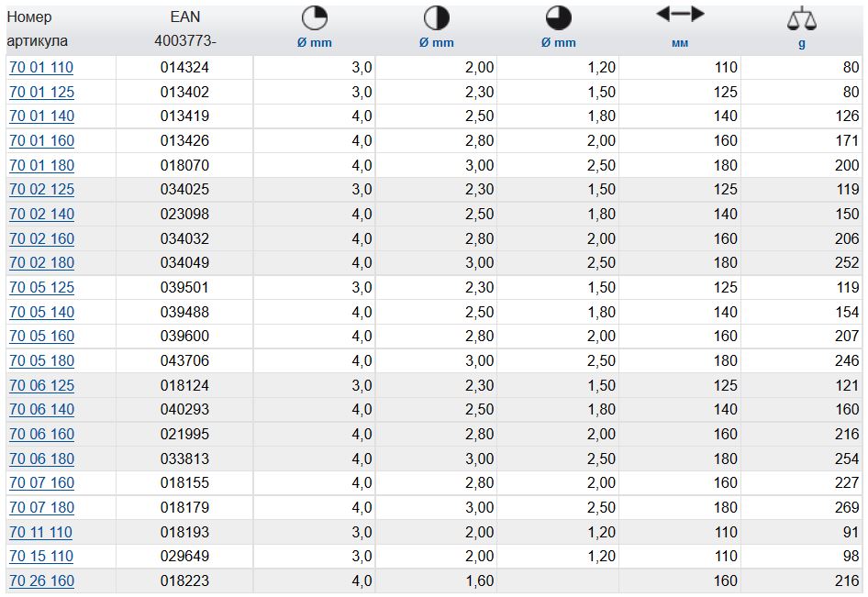Click the weighing scales icon
The height and width of the screenshot is (597, 868).
tap(801, 18)
